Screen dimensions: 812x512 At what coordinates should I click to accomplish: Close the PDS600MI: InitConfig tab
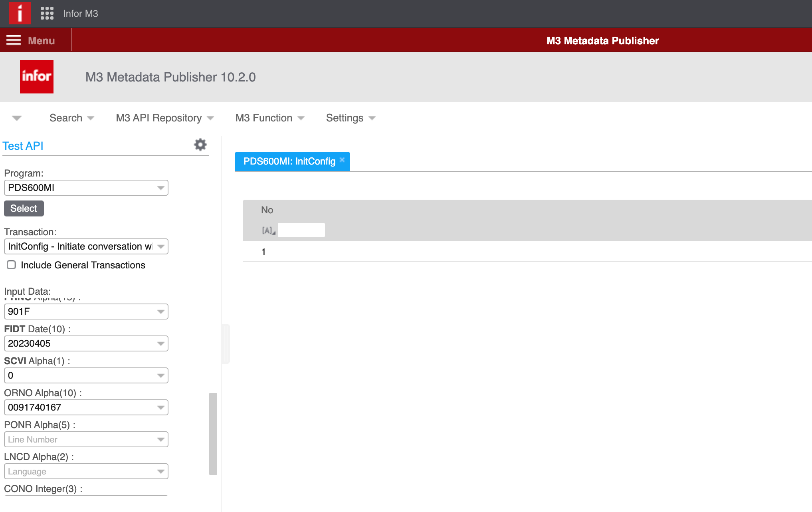[342, 159]
